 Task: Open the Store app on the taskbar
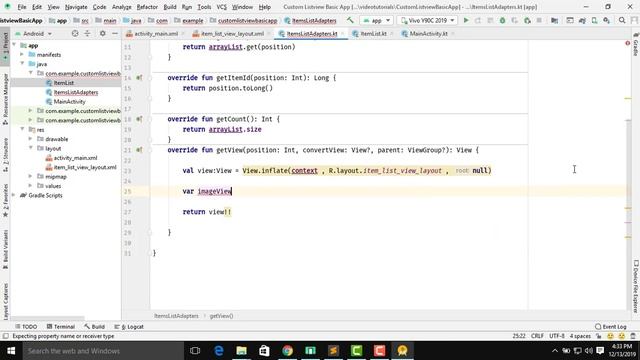click(264, 351)
